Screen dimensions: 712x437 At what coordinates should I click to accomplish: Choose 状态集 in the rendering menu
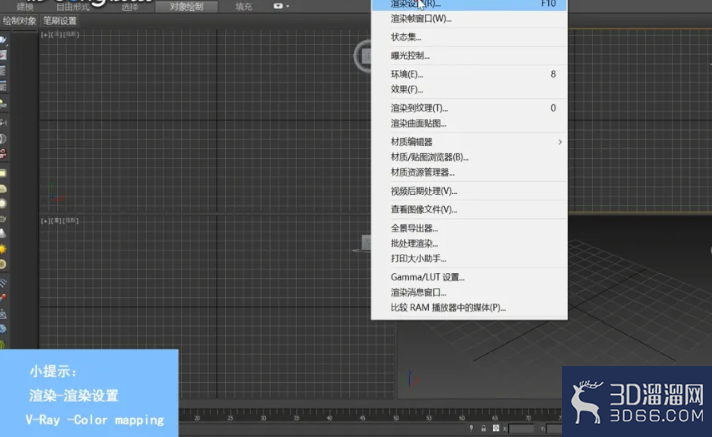(x=470, y=37)
